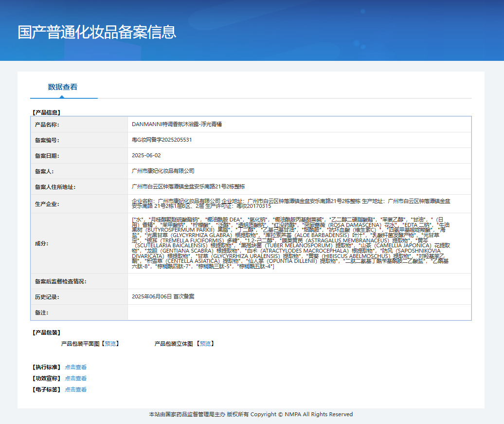Click the ingredients list text
The width and height of the screenshot is (504, 424).
(291, 243)
